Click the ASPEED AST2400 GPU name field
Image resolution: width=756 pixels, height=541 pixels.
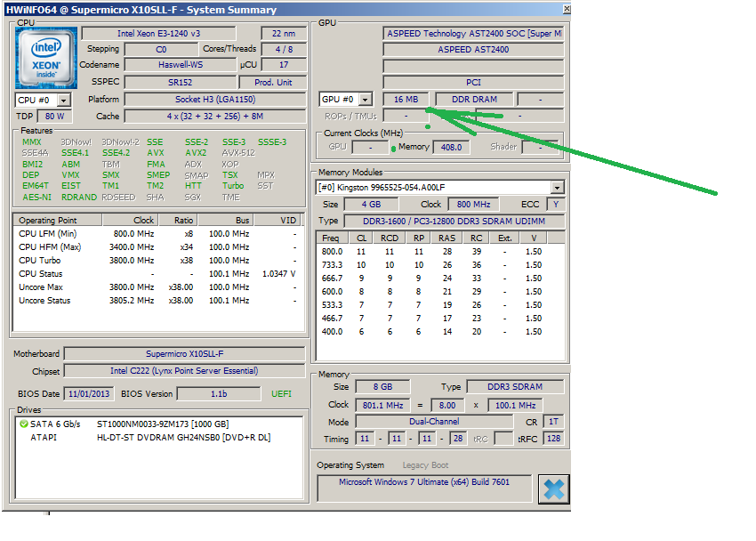coord(473,49)
